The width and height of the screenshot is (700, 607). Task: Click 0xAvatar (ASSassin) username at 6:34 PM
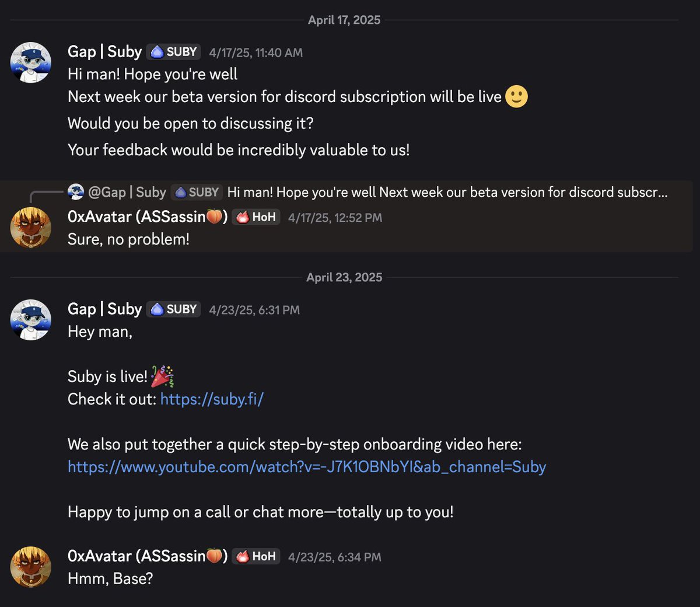click(147, 556)
